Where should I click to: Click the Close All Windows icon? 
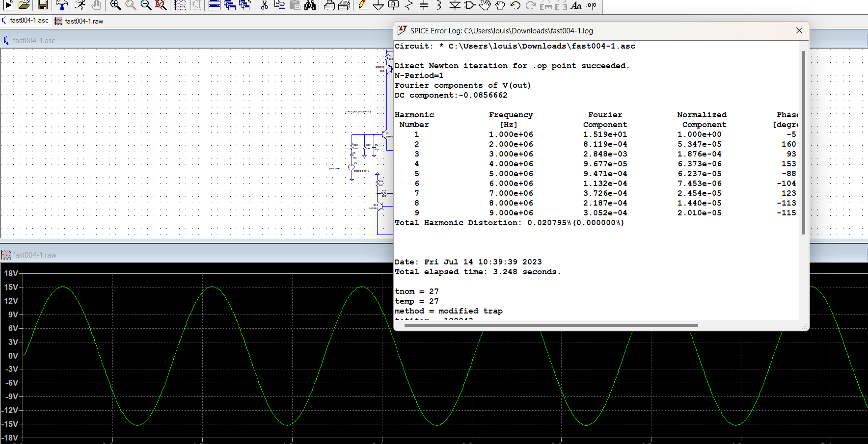tap(244, 5)
